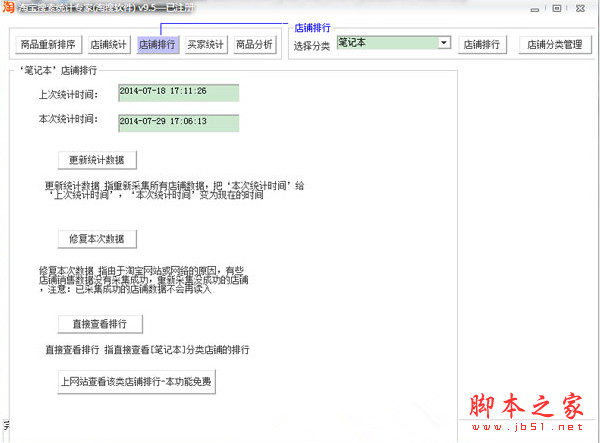Click 店铺排行 button beside category dropdown
Image resolution: width=600 pixels, height=443 pixels.
[x=482, y=45]
